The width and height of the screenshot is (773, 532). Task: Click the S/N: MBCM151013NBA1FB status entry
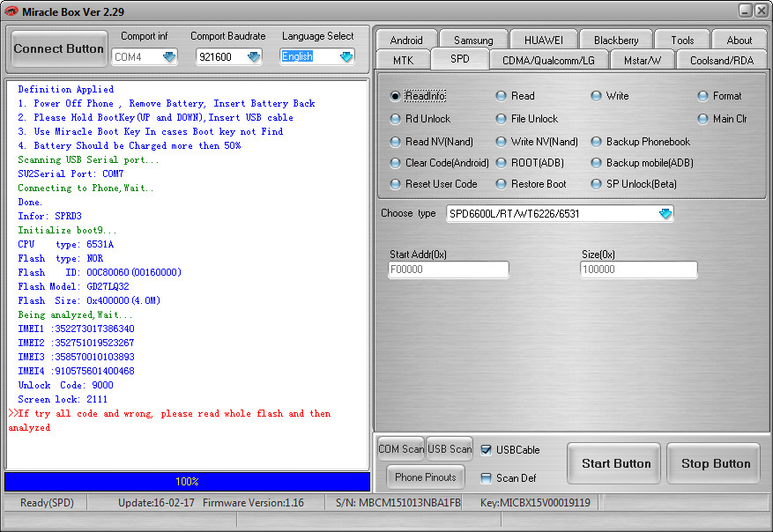pyautogui.click(x=398, y=502)
